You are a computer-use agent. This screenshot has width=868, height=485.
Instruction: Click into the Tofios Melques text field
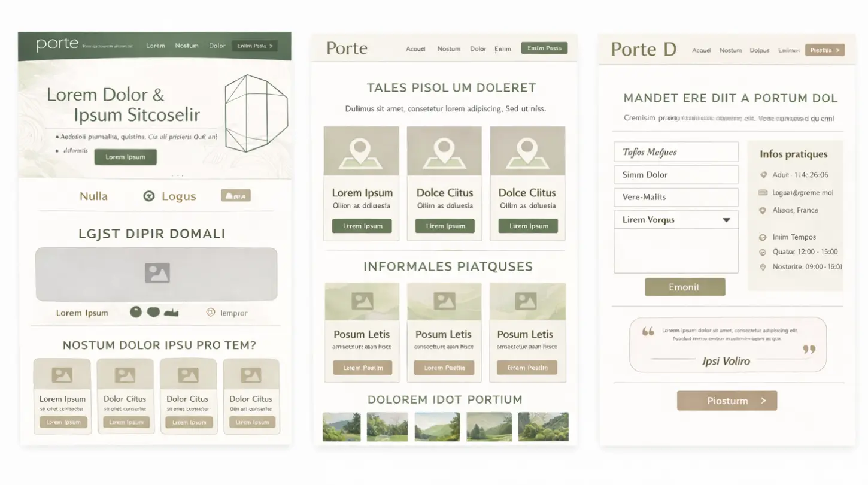pos(676,152)
